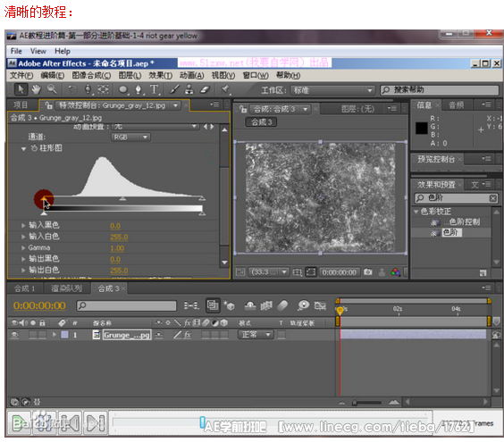Open the outer File menu
504x442 pixels.
click(x=16, y=51)
